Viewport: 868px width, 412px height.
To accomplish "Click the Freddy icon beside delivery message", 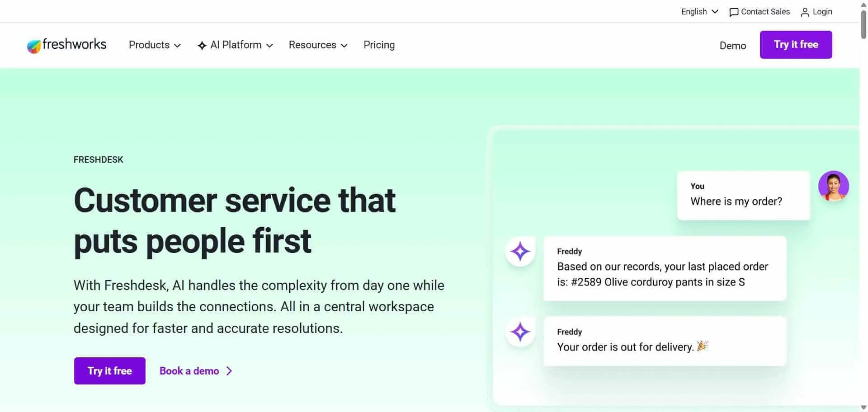I will tap(520, 332).
